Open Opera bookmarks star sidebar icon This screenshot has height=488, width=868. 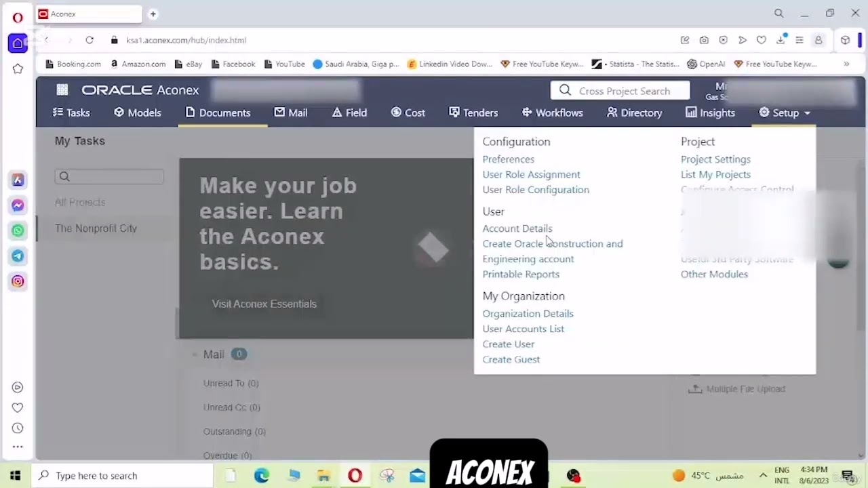click(x=18, y=68)
